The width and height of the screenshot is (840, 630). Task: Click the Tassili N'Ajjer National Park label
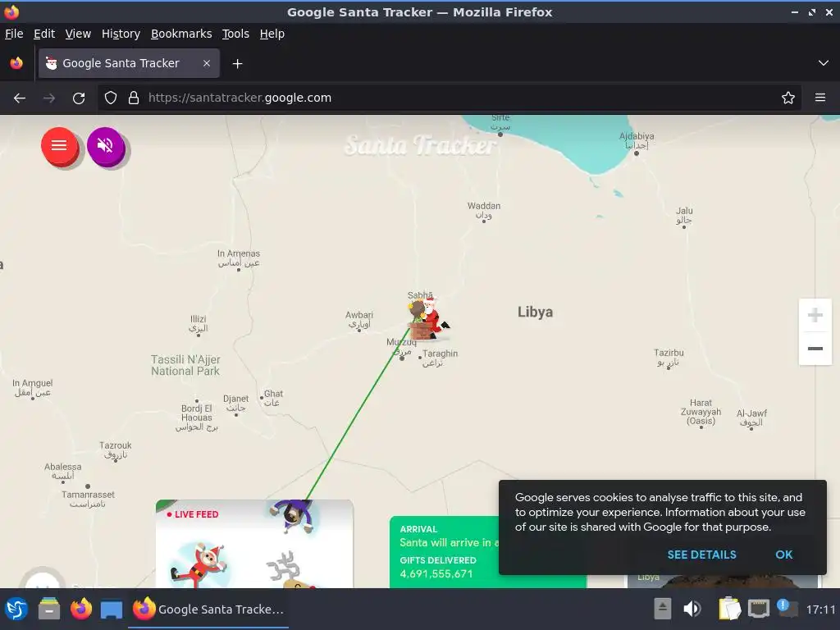[185, 365]
